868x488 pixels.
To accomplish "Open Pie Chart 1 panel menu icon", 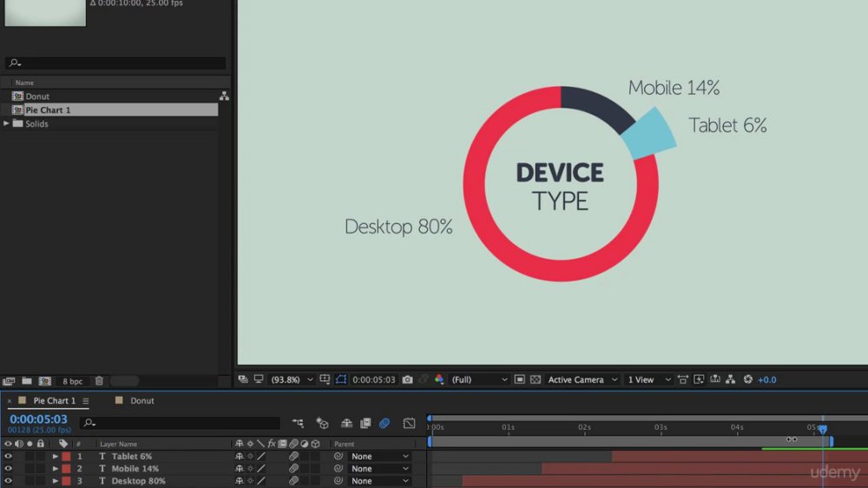I will tap(86, 401).
